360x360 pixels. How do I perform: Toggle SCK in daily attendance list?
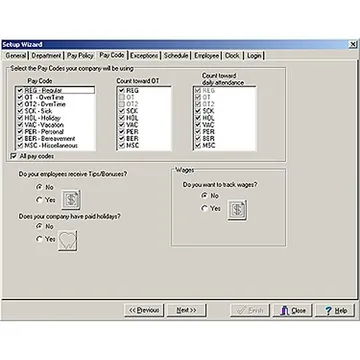[198, 111]
